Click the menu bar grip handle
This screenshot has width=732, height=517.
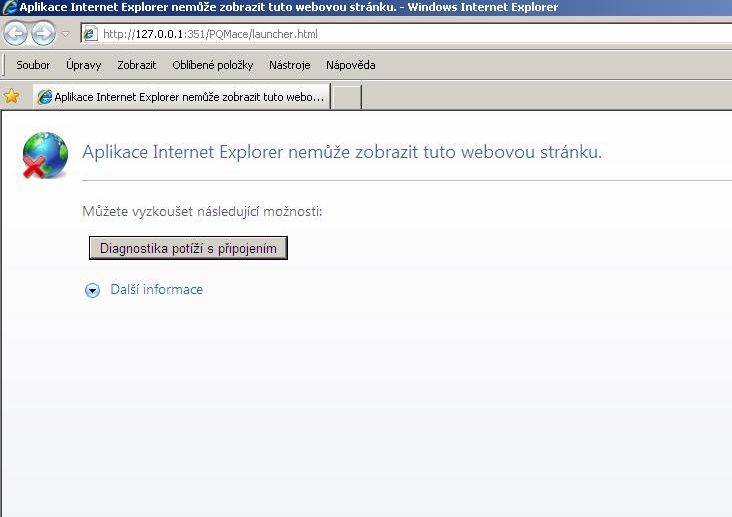[6, 65]
